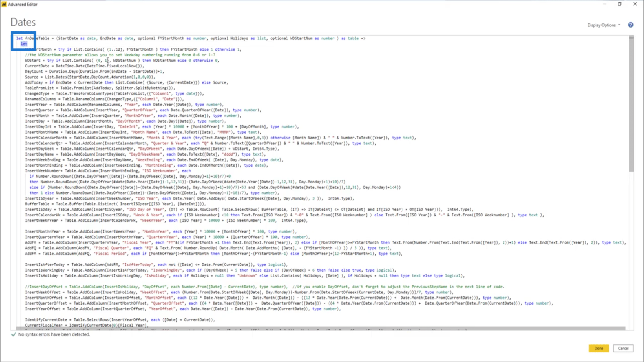The width and height of the screenshot is (644, 362).
Task: Click the 'InsertDayWeek' code line
Action: click(x=152, y=149)
